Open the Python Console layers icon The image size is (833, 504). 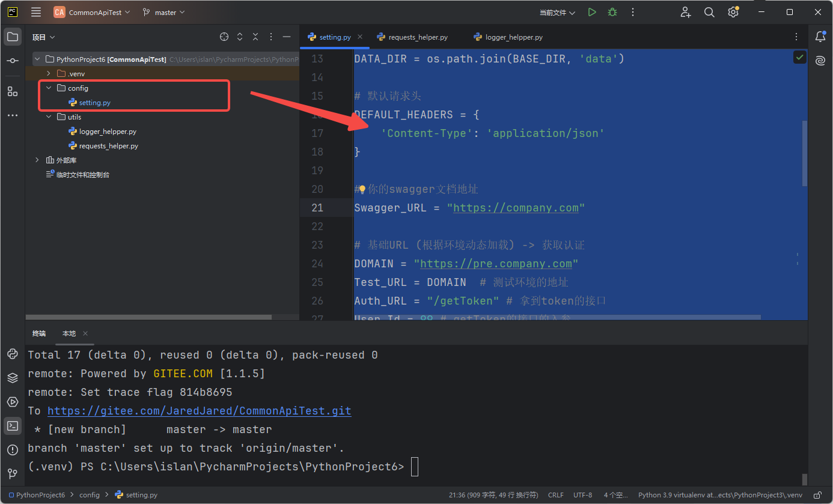[x=13, y=378]
